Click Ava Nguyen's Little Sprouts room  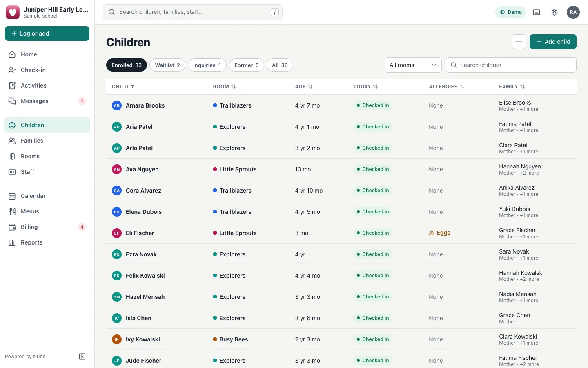[x=235, y=169]
